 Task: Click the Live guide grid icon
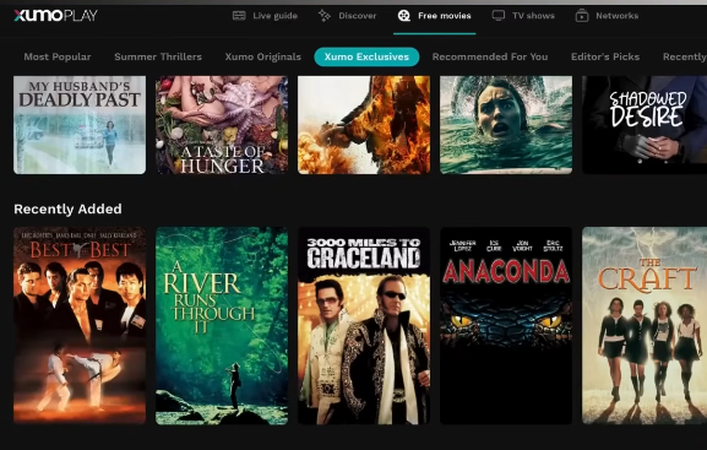coord(239,16)
